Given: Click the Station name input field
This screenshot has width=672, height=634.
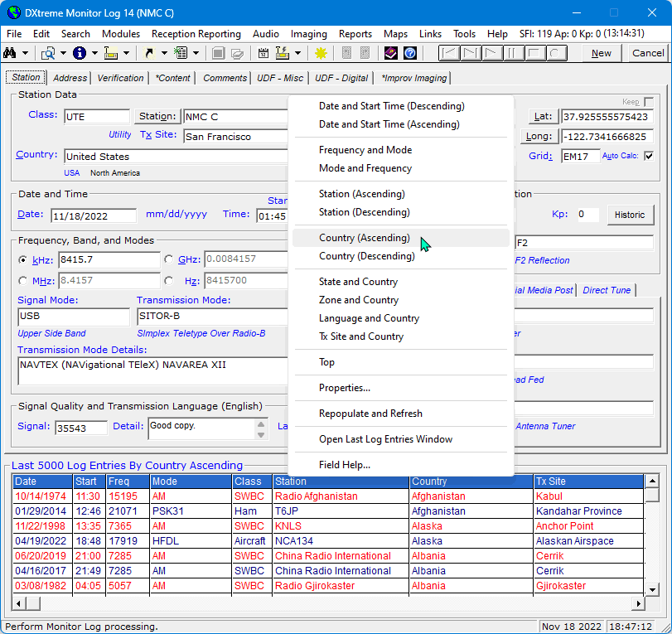Looking at the screenshot, I should tap(235, 117).
